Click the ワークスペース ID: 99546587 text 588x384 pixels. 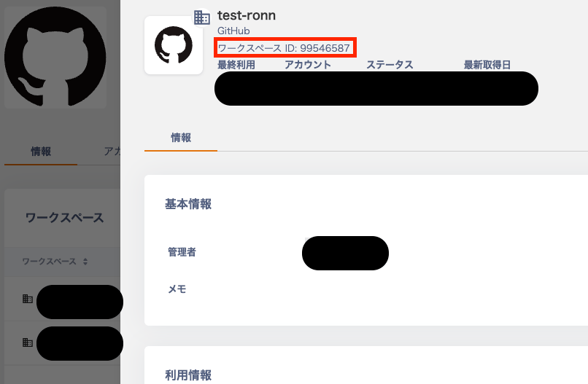(x=284, y=48)
